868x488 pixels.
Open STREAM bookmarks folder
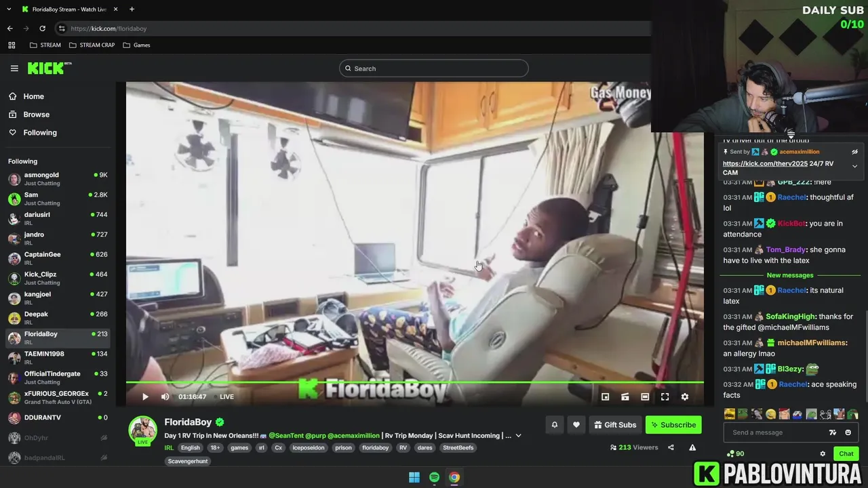pyautogui.click(x=45, y=45)
